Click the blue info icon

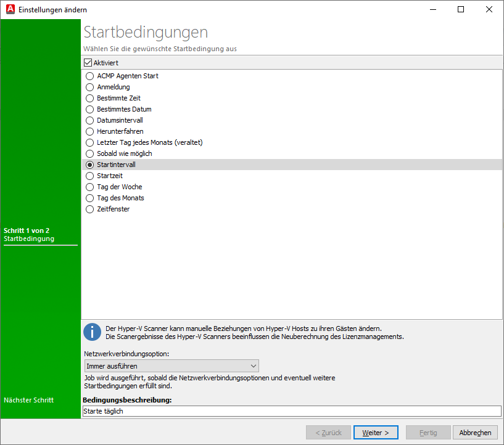(x=91, y=332)
